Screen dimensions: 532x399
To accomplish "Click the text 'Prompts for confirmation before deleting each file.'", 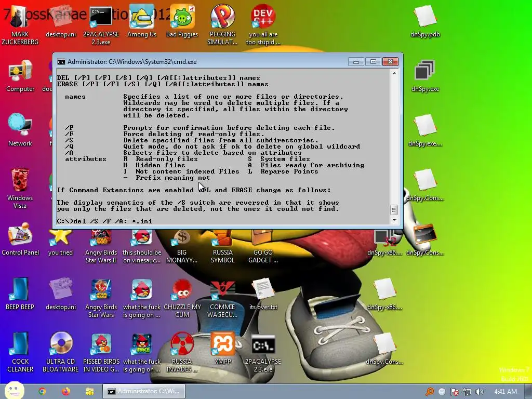I will 229,128.
